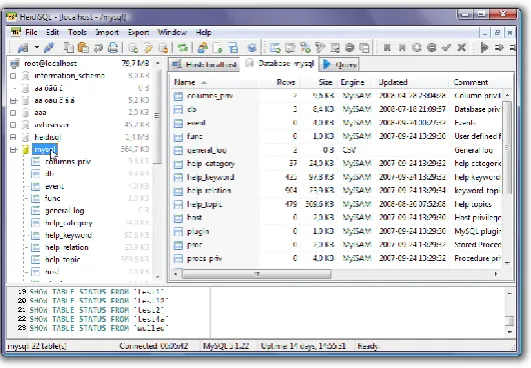Click the Delete record minus icon

coord(431,47)
